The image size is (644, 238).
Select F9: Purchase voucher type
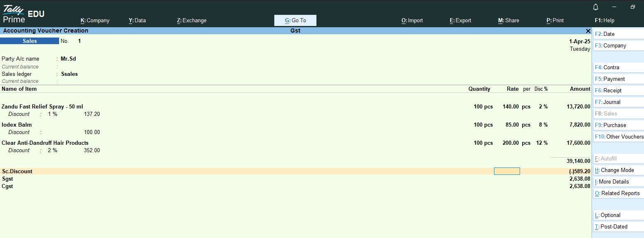click(x=614, y=125)
